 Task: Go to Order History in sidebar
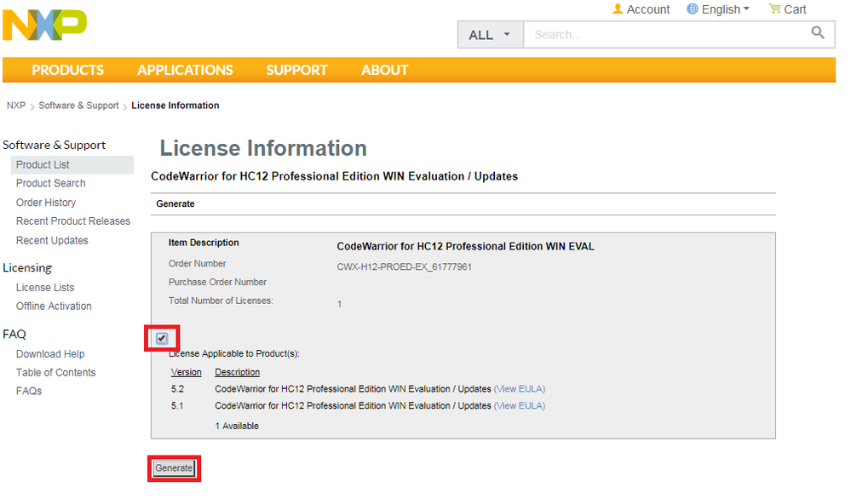coord(46,203)
